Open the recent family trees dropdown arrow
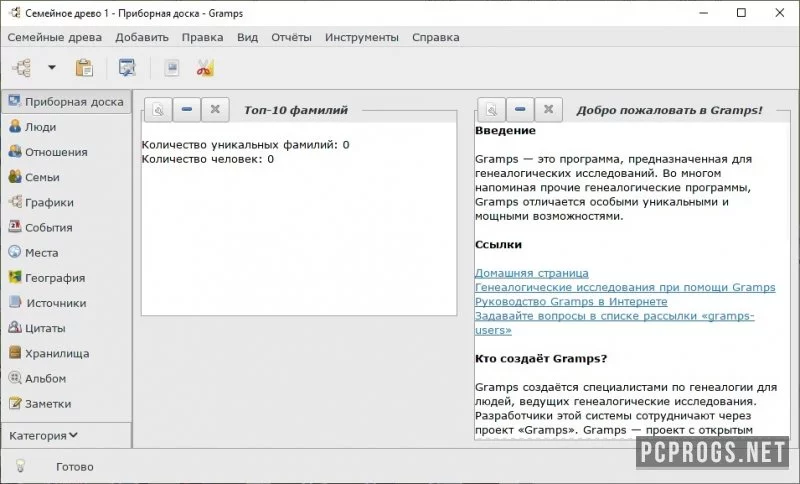 click(x=52, y=67)
